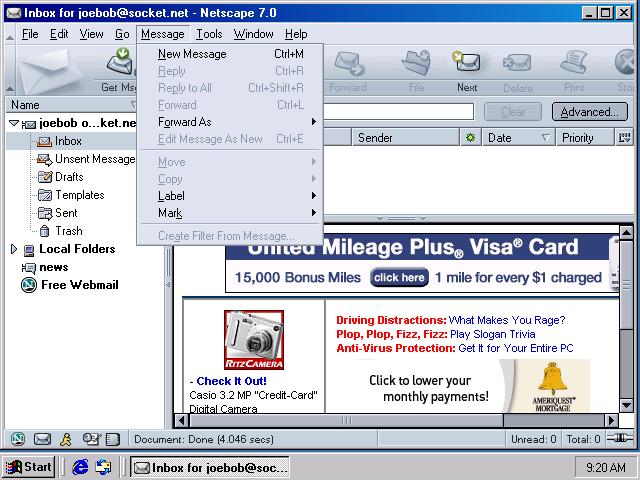Open the Mark submenu
The width and height of the screenshot is (640, 480).
coord(230,213)
